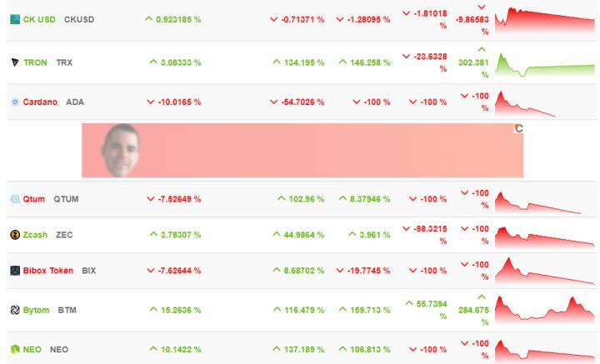Open the NEO price sparkline chart

[545, 349]
